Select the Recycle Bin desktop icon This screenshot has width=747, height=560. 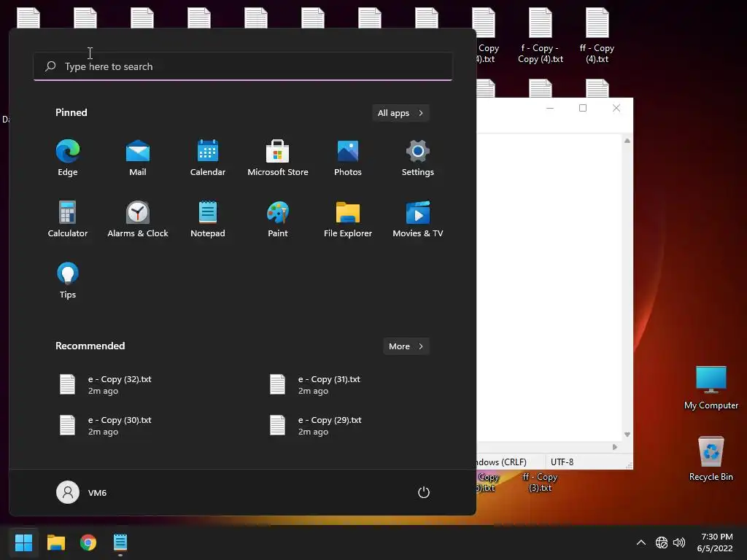click(x=711, y=458)
